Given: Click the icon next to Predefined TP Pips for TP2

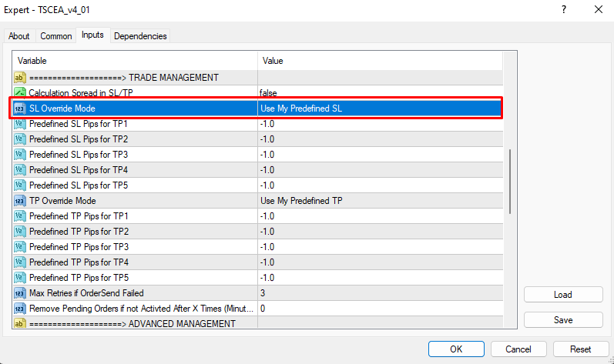Looking at the screenshot, I should [20, 232].
